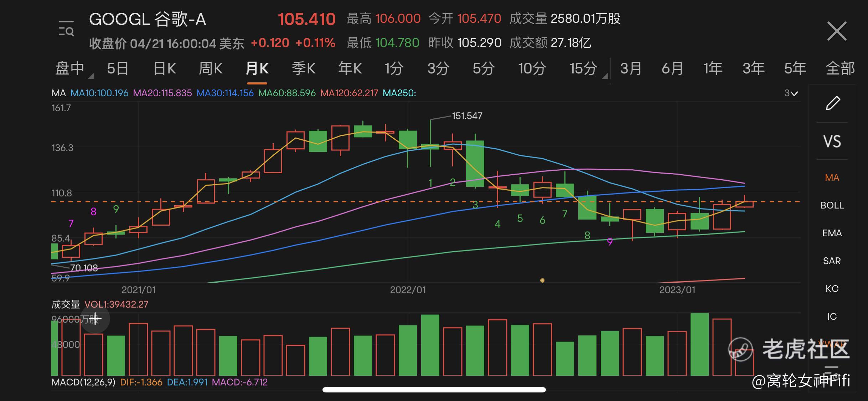Click the crosshair plus button

pyautogui.click(x=95, y=319)
